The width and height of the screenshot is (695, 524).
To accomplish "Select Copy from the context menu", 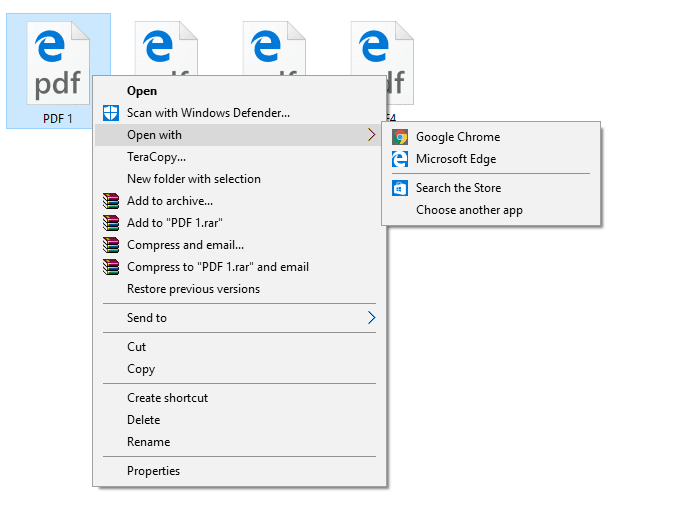I will pos(240,369).
